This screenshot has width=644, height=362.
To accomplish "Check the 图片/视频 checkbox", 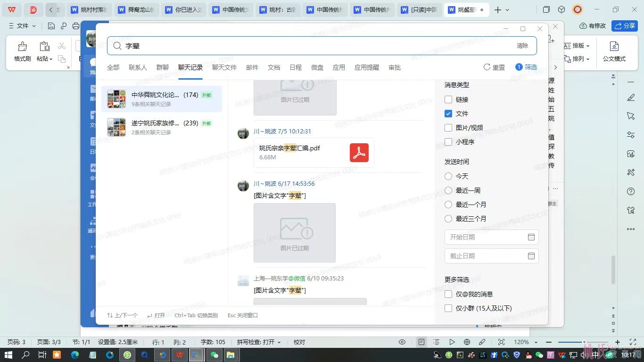I will (448, 128).
